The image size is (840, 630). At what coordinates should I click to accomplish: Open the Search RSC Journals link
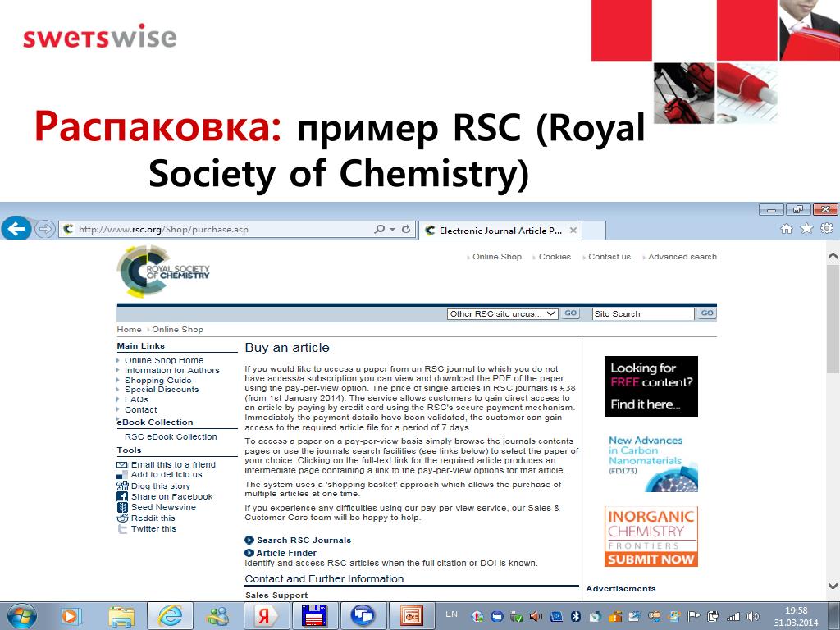coord(304,540)
